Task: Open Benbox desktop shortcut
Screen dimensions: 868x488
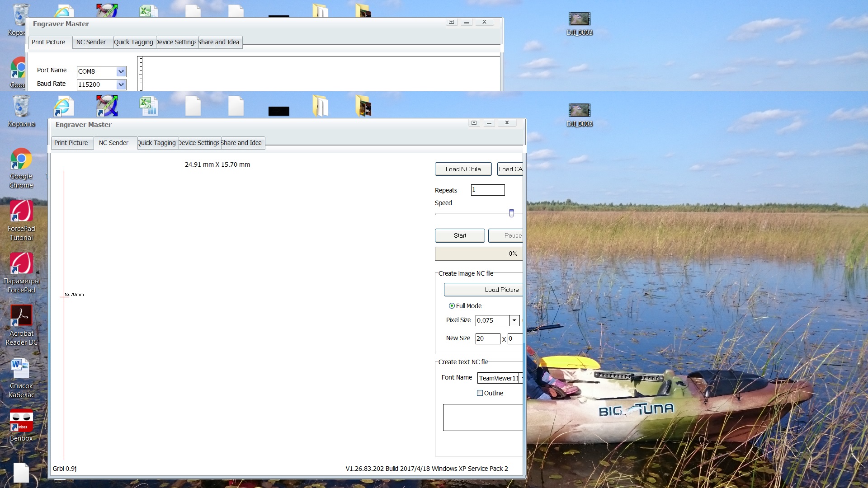Action: tap(21, 421)
